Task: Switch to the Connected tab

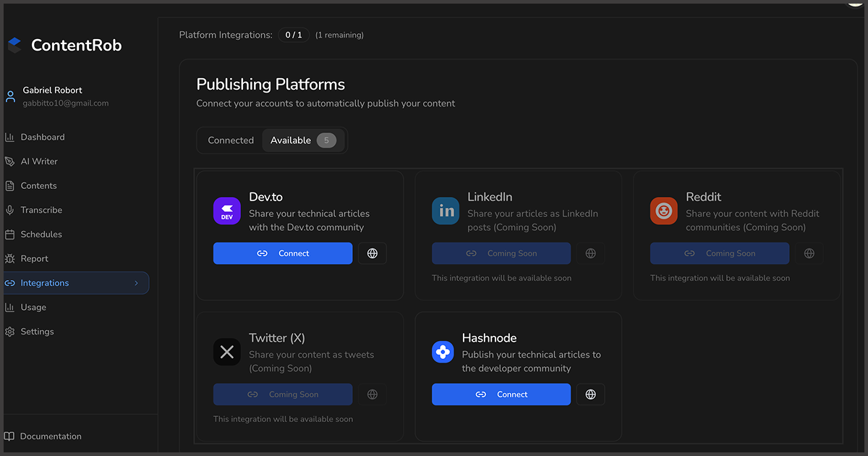Action: 230,140
